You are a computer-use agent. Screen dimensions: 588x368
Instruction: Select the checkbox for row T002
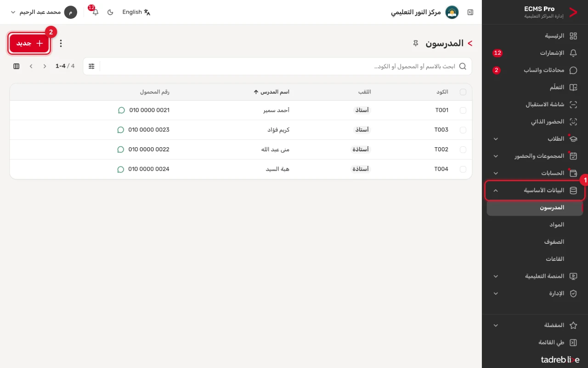[463, 149]
